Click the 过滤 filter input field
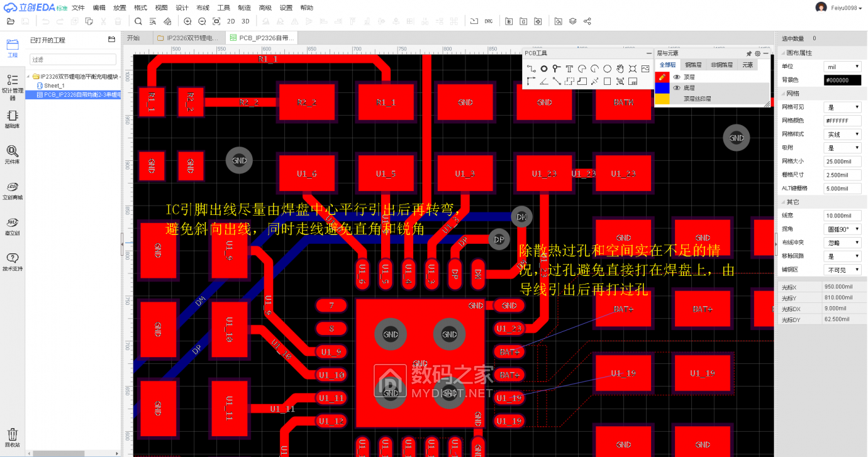Viewport: 868px width, 457px height. [x=73, y=59]
